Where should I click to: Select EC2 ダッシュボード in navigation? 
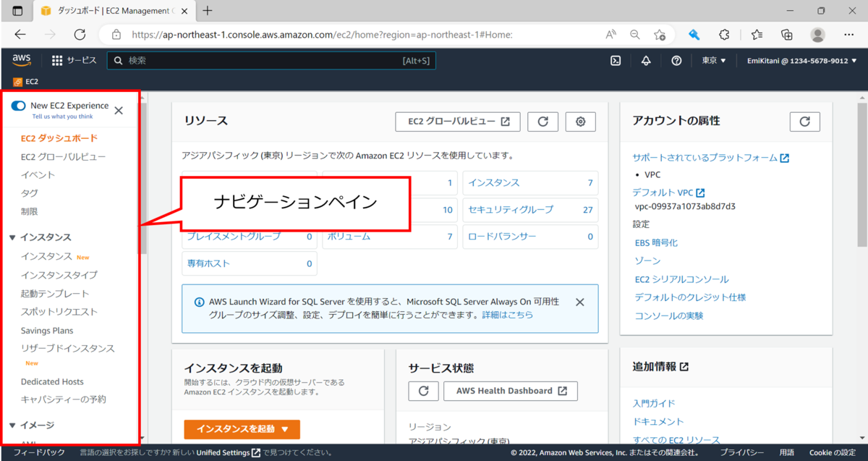click(x=59, y=138)
